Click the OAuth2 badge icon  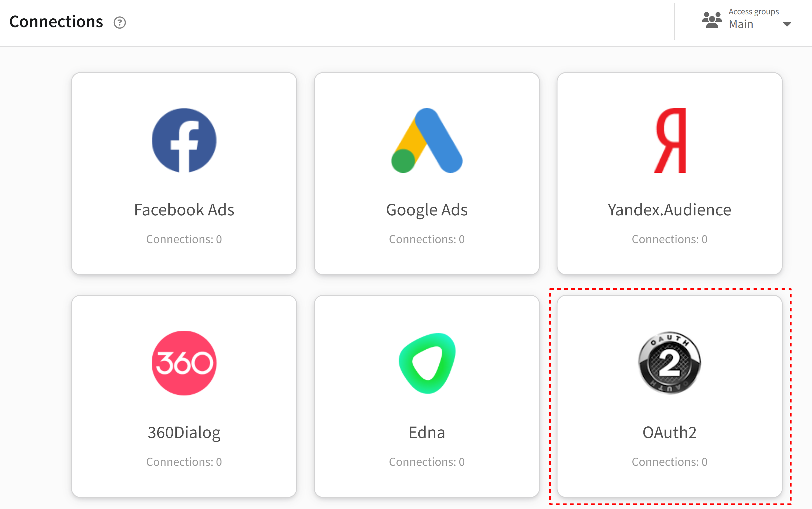coord(670,363)
